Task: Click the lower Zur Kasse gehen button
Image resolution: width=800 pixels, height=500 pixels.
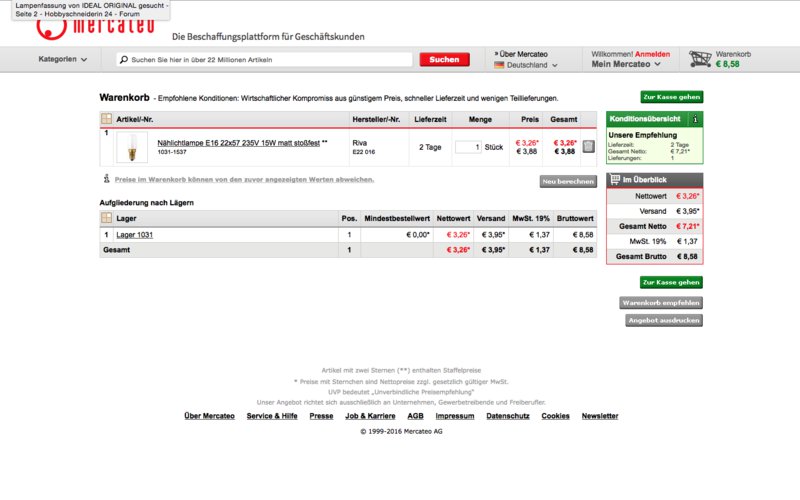Action: (671, 282)
